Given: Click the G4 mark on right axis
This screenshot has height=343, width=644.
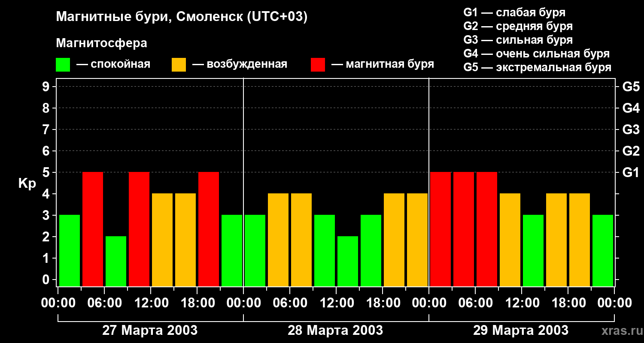Looking at the screenshot, I should [x=631, y=108].
